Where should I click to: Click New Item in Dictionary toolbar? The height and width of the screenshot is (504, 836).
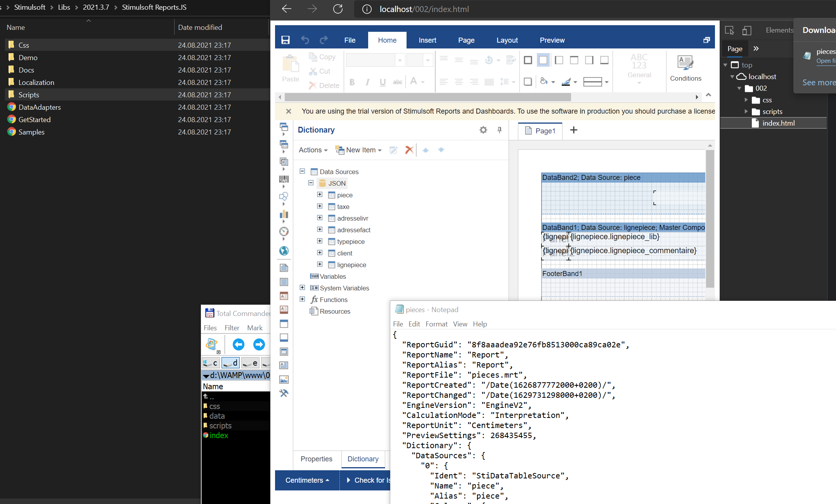click(x=358, y=150)
